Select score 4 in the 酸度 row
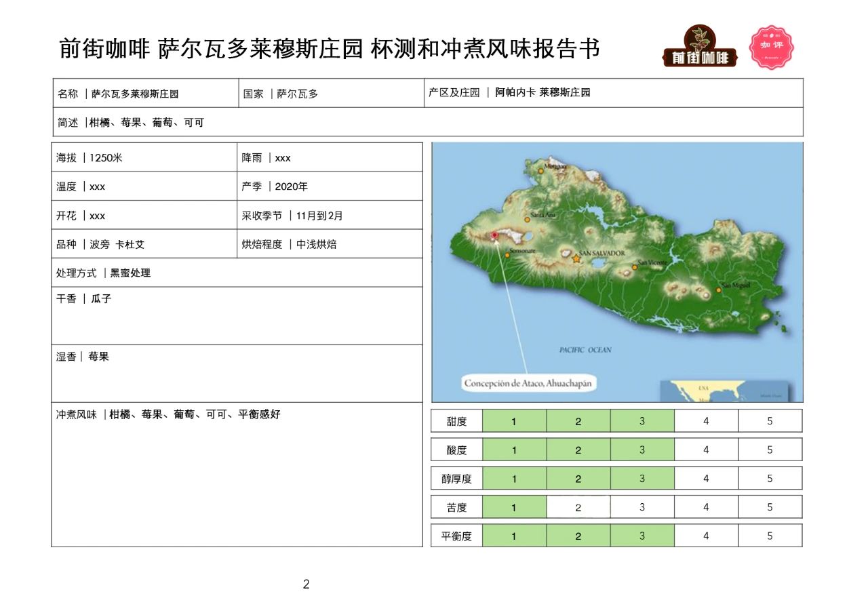The image size is (868, 613). pos(706,450)
